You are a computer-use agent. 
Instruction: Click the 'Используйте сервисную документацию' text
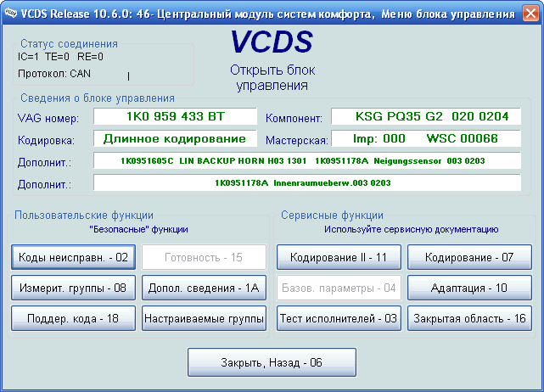[x=411, y=229]
